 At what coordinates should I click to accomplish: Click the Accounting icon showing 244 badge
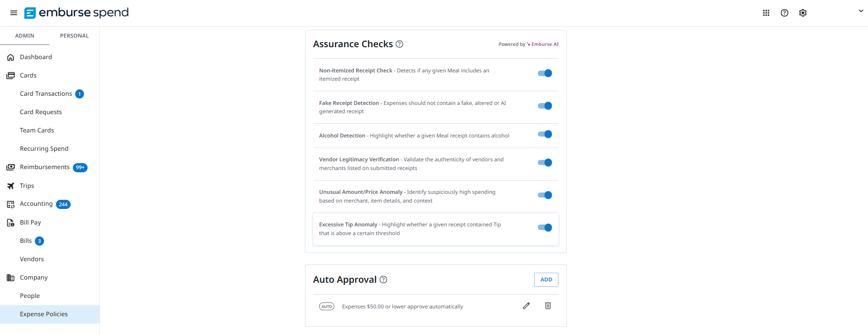pos(11,204)
